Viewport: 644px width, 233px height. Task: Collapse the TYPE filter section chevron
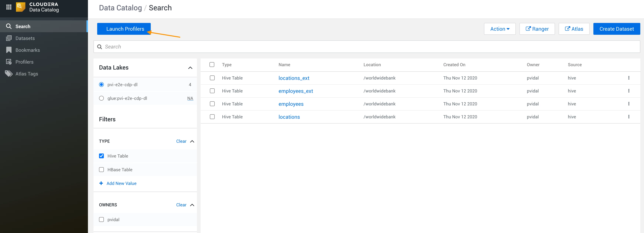[192, 141]
